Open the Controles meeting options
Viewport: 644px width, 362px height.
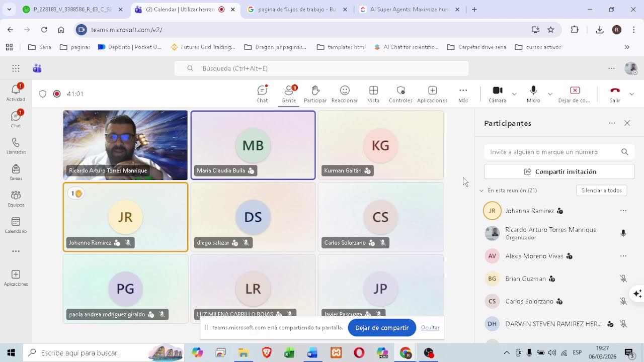pyautogui.click(x=401, y=94)
